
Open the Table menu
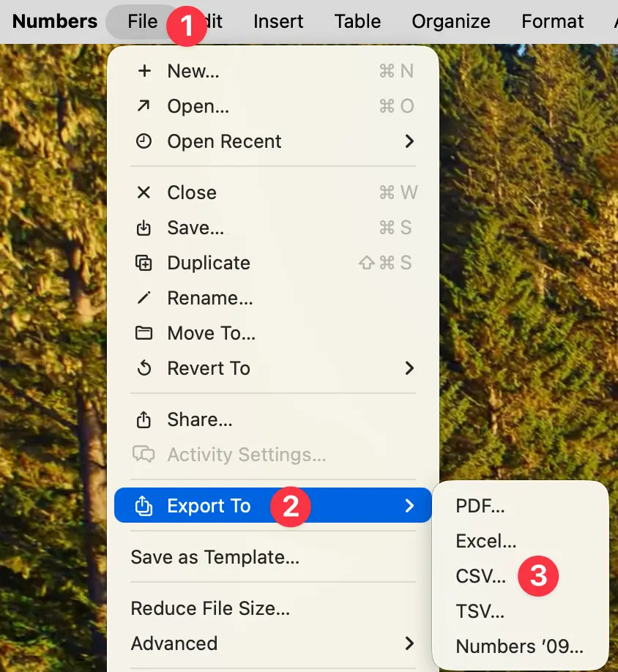357,21
